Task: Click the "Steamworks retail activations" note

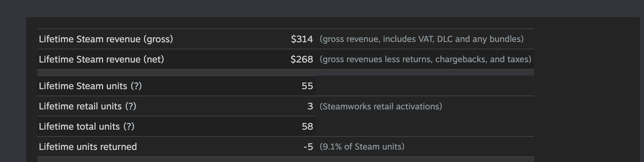Action: [x=381, y=107]
